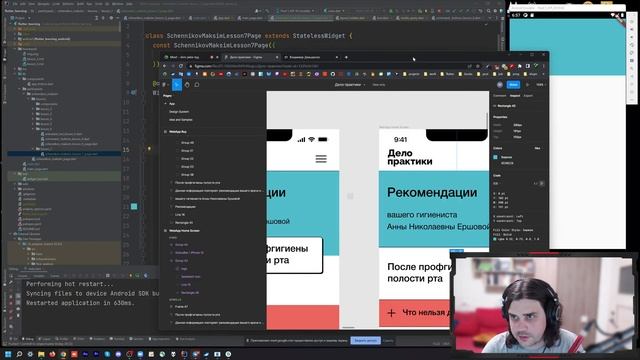Screen dimensions: 640x360
Task: Collapse the WebApp Home Screen frame layer
Action: (x=165, y=231)
